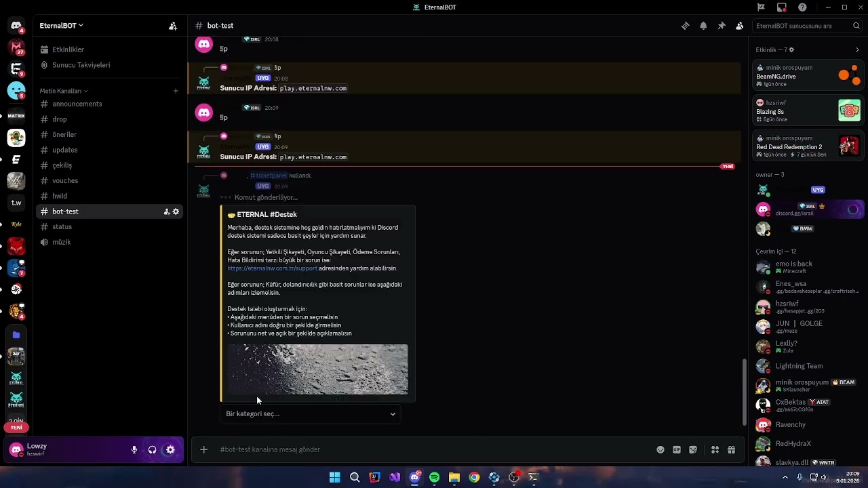Open the GIF picker icon
This screenshot has height=488, width=868.
point(677,449)
